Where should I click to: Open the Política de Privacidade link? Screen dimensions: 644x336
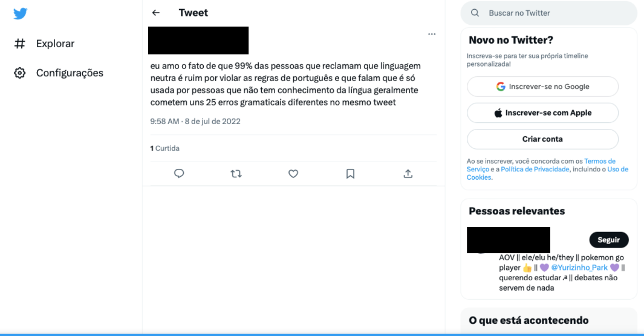[535, 169]
